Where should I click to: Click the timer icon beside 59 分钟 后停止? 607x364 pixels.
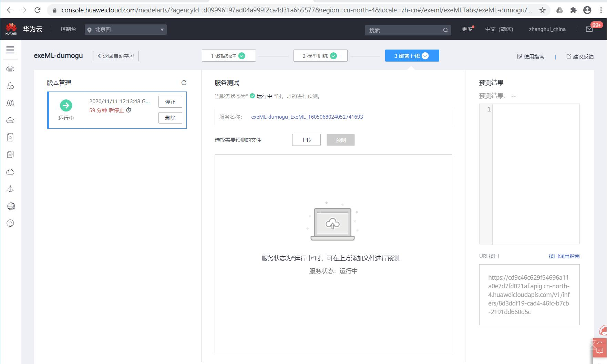(x=128, y=110)
